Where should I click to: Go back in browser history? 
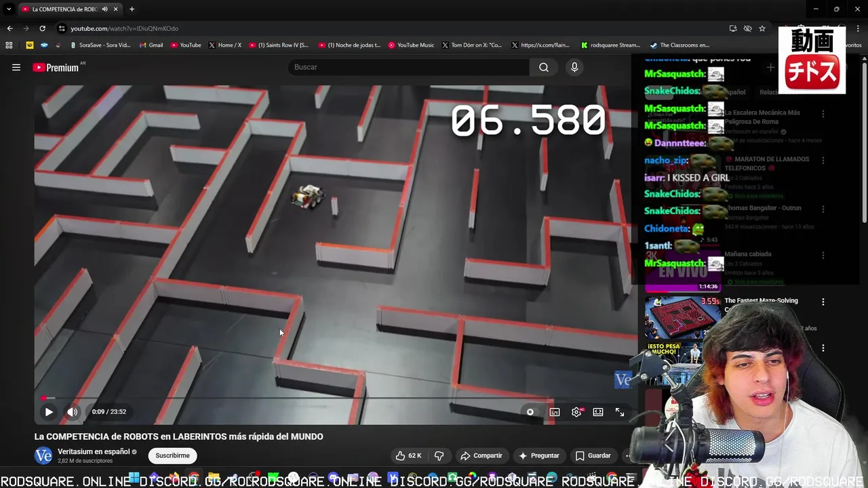coord(9,28)
